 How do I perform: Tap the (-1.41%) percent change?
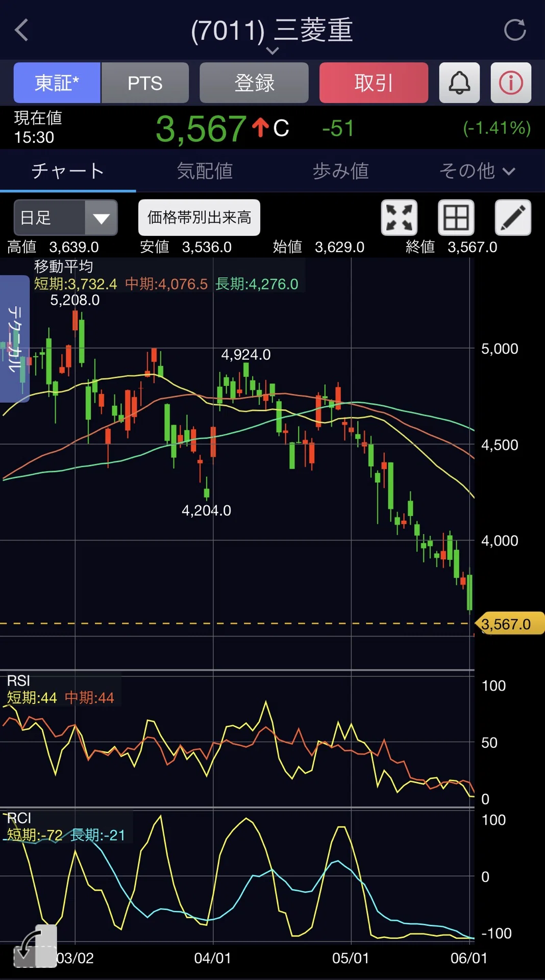click(497, 128)
